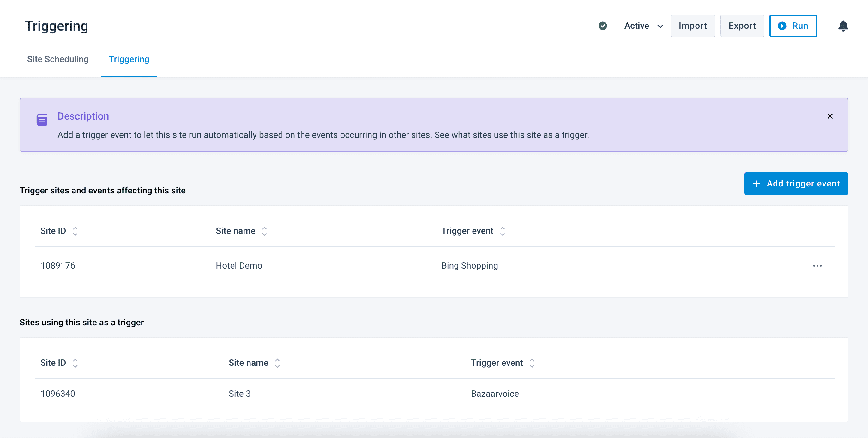
Task: Click the notification bell icon
Action: click(843, 26)
